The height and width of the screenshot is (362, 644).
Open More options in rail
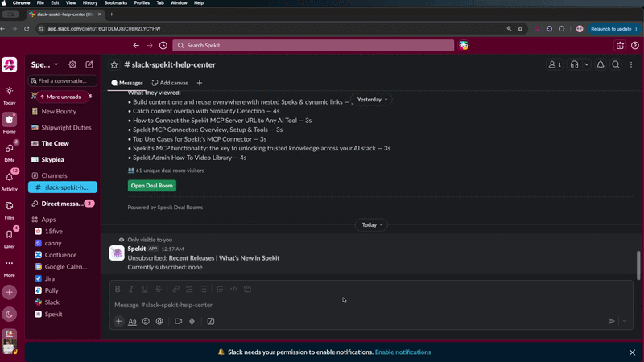tap(9, 267)
